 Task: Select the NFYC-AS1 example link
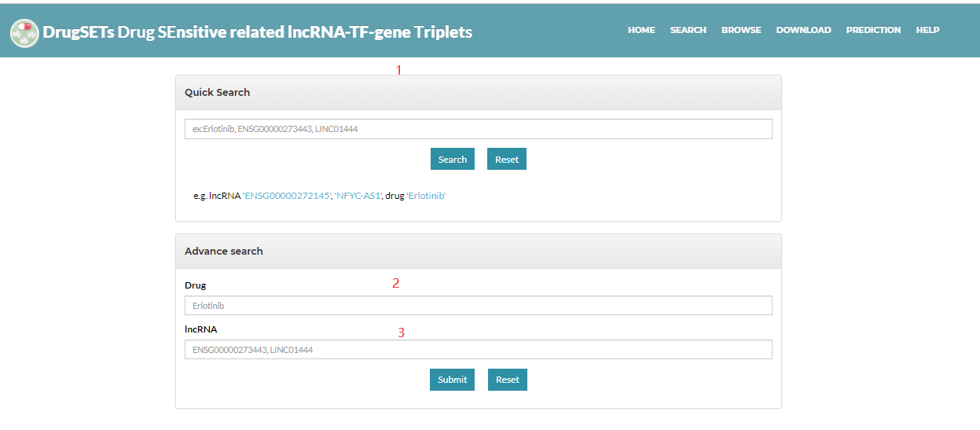tap(358, 196)
